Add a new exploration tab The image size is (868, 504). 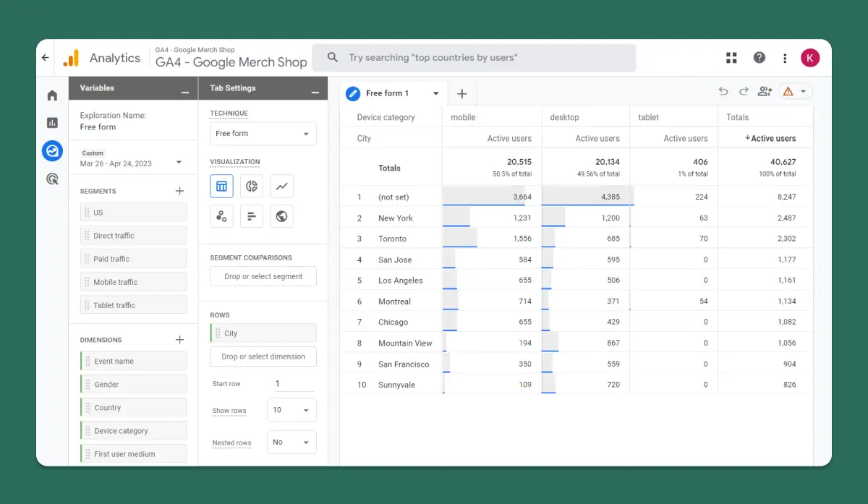(462, 94)
